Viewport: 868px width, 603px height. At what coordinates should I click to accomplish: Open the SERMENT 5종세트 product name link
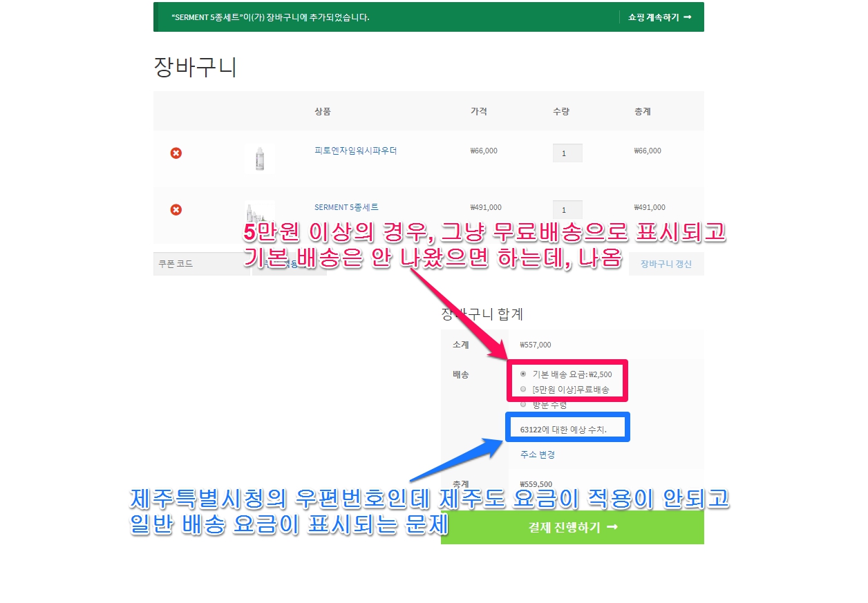pyautogui.click(x=346, y=207)
